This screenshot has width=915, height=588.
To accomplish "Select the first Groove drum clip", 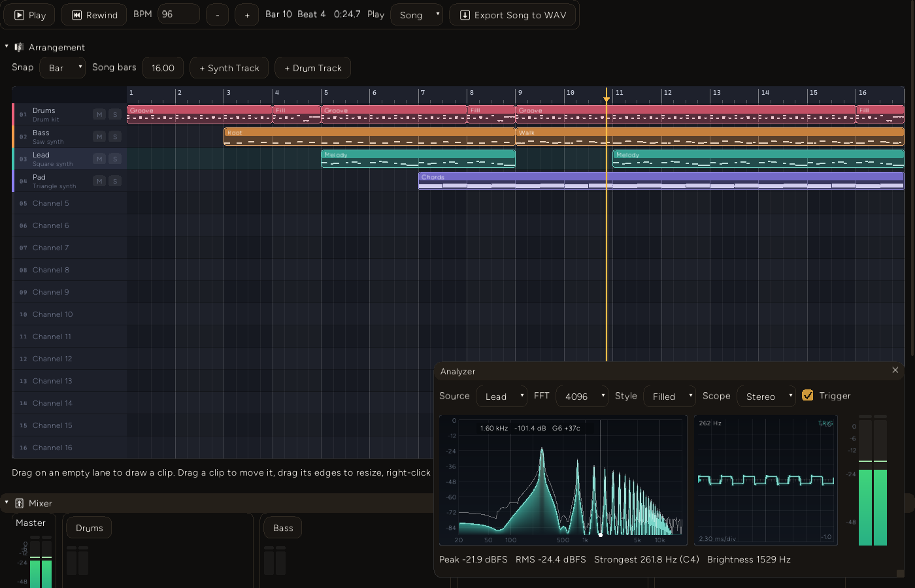I will point(199,114).
